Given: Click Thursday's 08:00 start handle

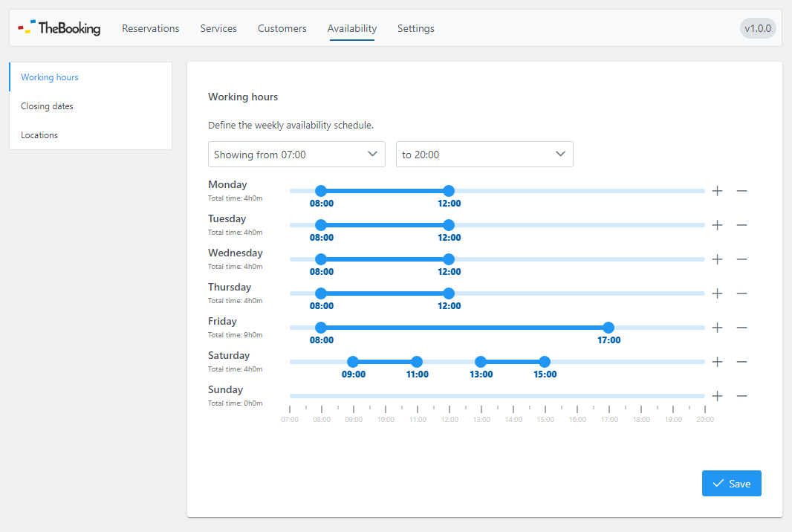Looking at the screenshot, I should pos(321,293).
